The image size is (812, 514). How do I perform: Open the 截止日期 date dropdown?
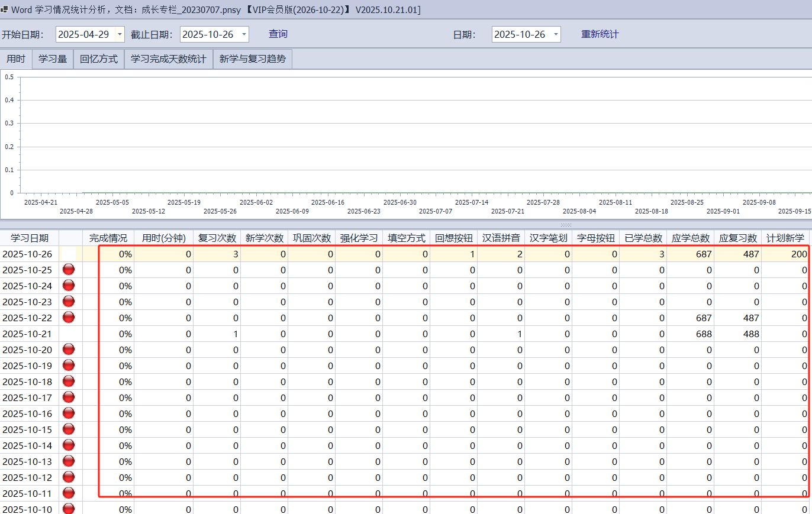pyautogui.click(x=244, y=34)
